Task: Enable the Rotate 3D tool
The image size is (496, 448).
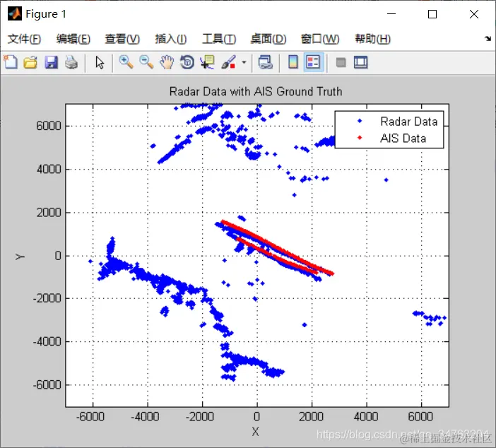Action: click(187, 62)
